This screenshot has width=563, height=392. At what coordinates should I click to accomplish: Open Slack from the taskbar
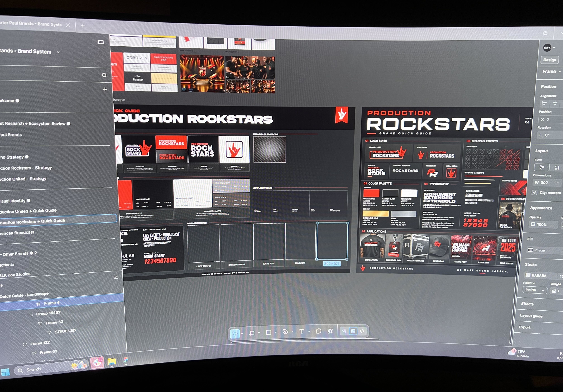coord(97,363)
